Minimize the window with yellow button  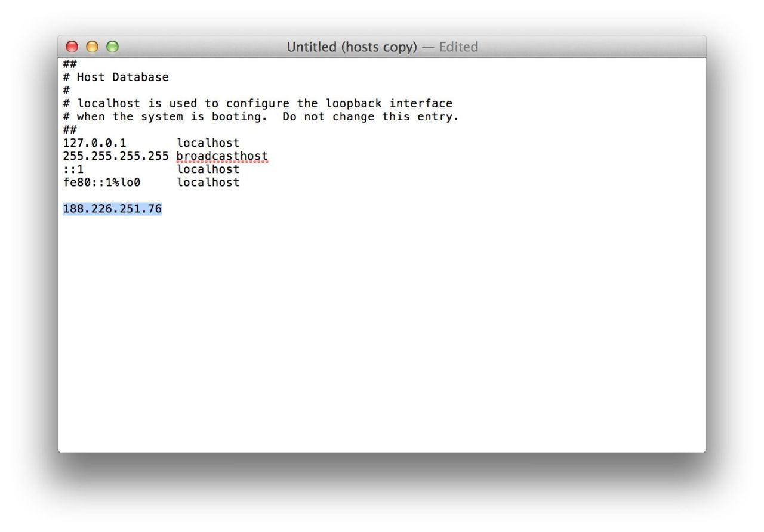[92, 47]
